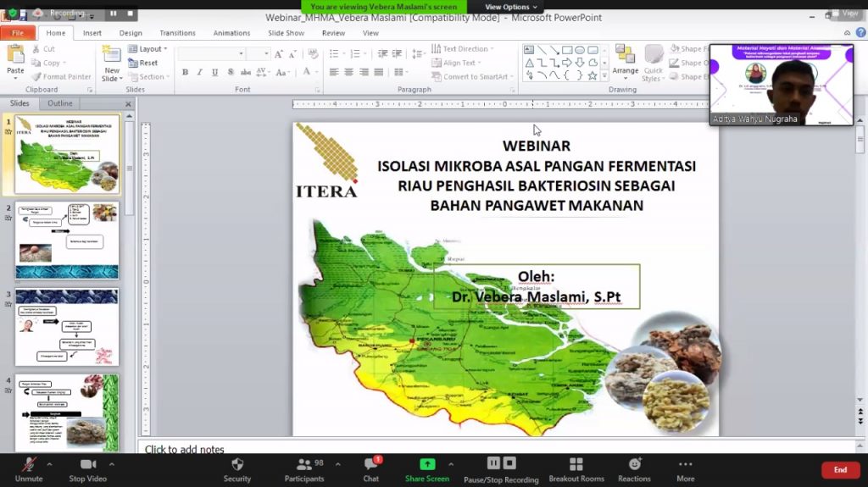Image resolution: width=868 pixels, height=487 pixels.
Task: Click the notes area to add notes
Action: click(497, 449)
